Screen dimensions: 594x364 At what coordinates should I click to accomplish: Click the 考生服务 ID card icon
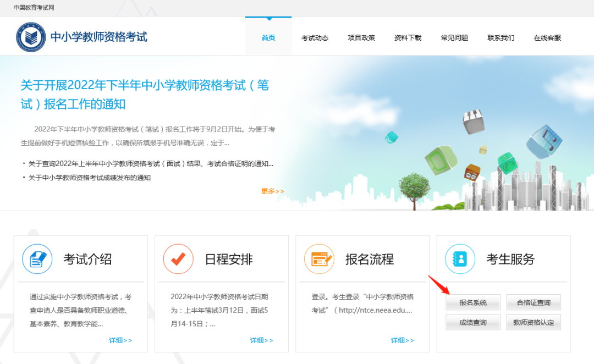(460, 258)
